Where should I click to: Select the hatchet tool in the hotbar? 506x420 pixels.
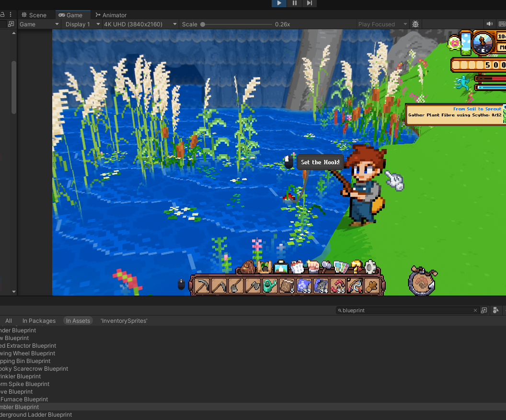253,285
